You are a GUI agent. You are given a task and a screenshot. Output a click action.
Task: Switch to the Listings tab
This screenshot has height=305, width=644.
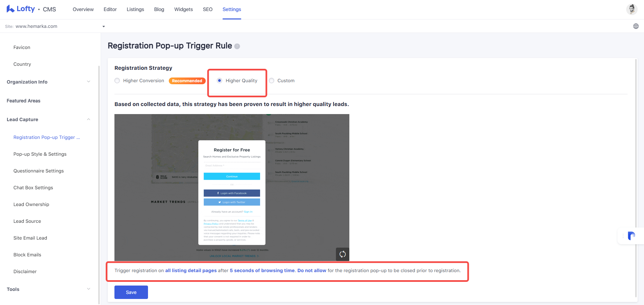coord(135,9)
